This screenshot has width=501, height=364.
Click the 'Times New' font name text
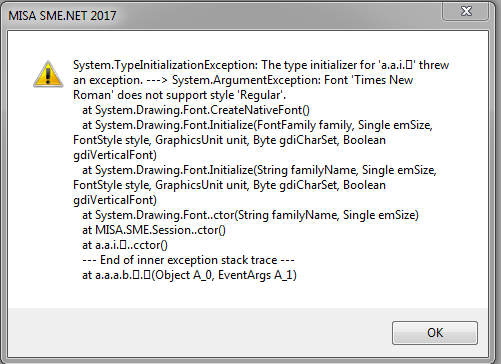pos(383,80)
